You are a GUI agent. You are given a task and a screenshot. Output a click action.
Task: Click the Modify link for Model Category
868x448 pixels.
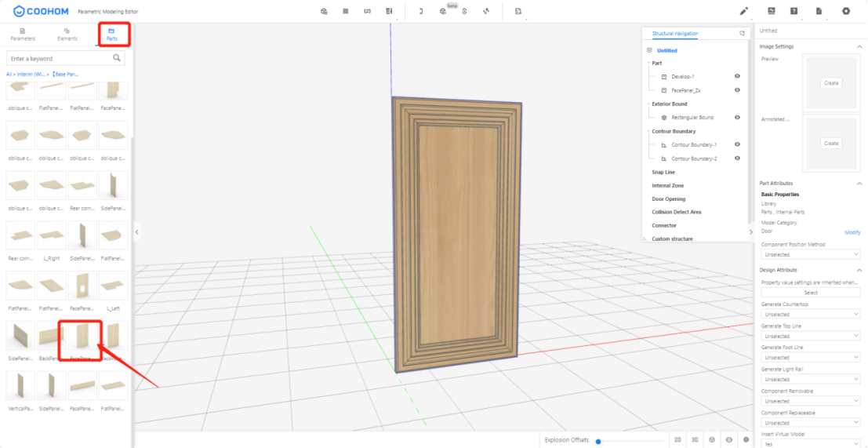pos(852,232)
